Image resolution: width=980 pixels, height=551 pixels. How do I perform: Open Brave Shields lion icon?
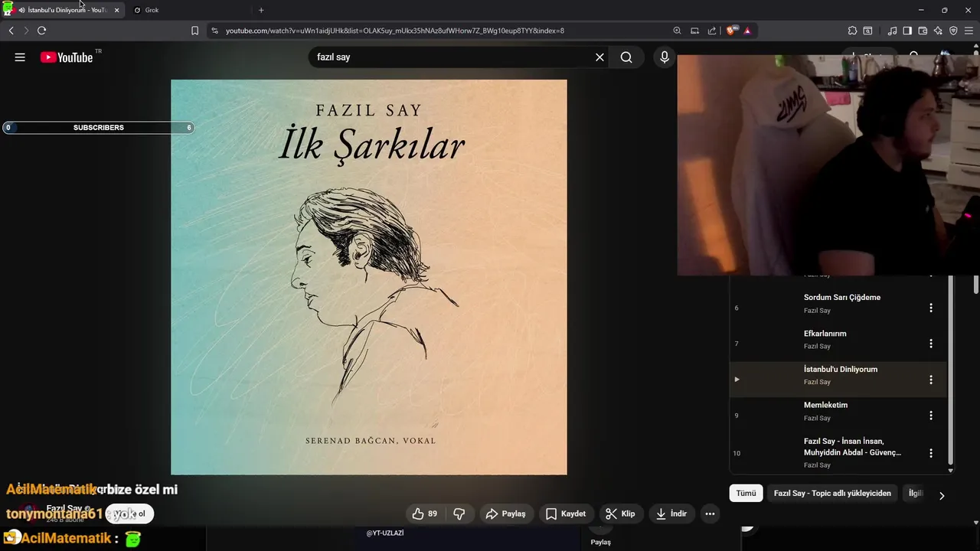pyautogui.click(x=731, y=31)
